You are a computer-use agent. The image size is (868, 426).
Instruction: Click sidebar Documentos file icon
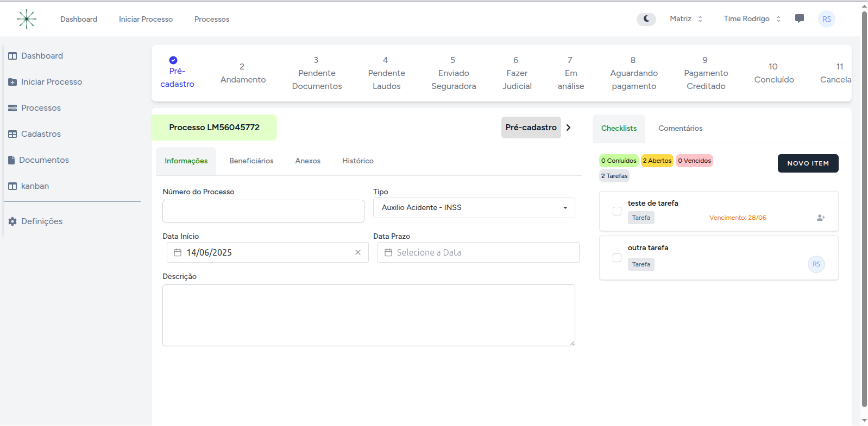(x=11, y=160)
